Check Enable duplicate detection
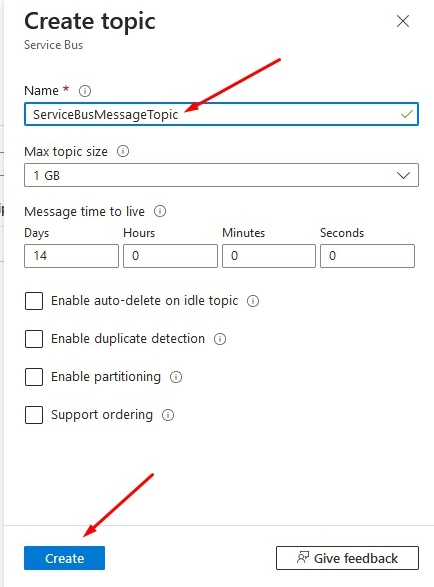This screenshot has width=434, height=587. click(34, 339)
